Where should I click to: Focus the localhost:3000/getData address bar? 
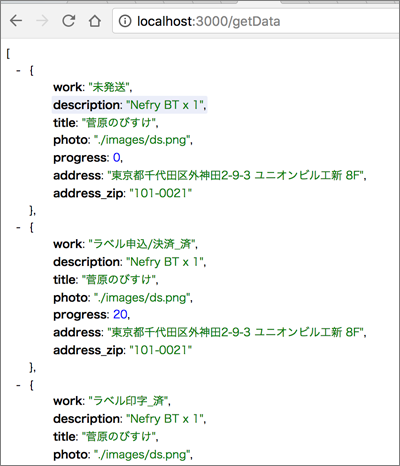click(x=256, y=21)
